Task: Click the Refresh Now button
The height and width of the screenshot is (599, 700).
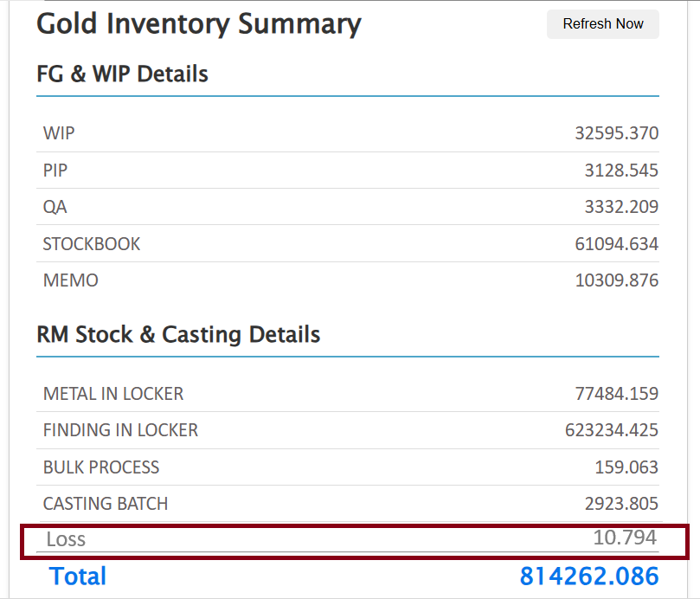Action: tap(602, 24)
